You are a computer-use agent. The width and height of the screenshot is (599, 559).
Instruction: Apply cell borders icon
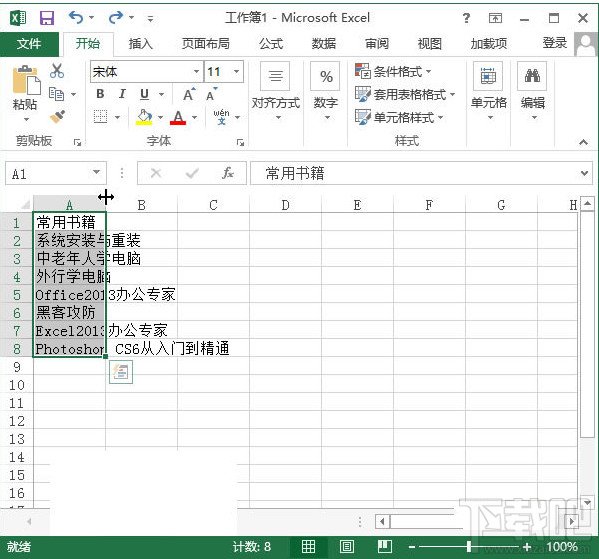101,117
